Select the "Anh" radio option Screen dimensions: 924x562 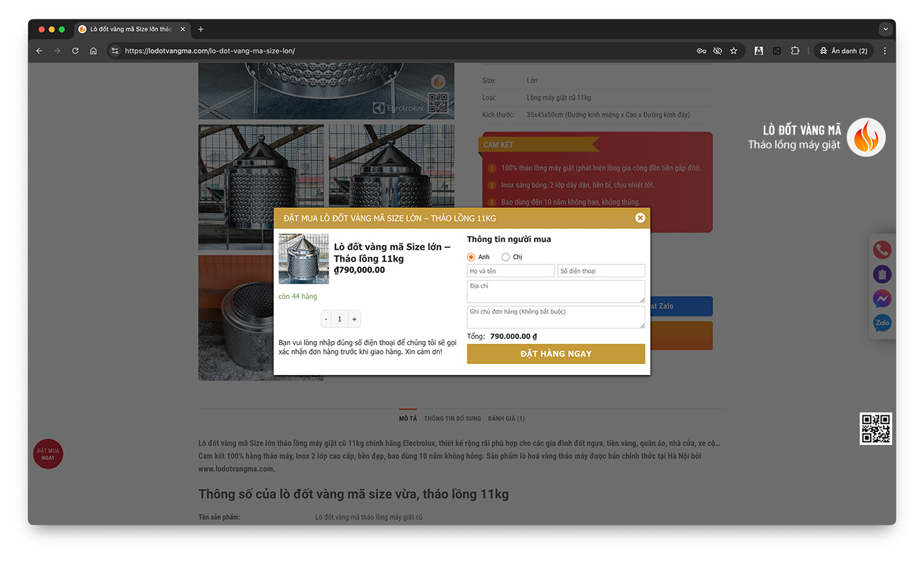pyautogui.click(x=471, y=257)
